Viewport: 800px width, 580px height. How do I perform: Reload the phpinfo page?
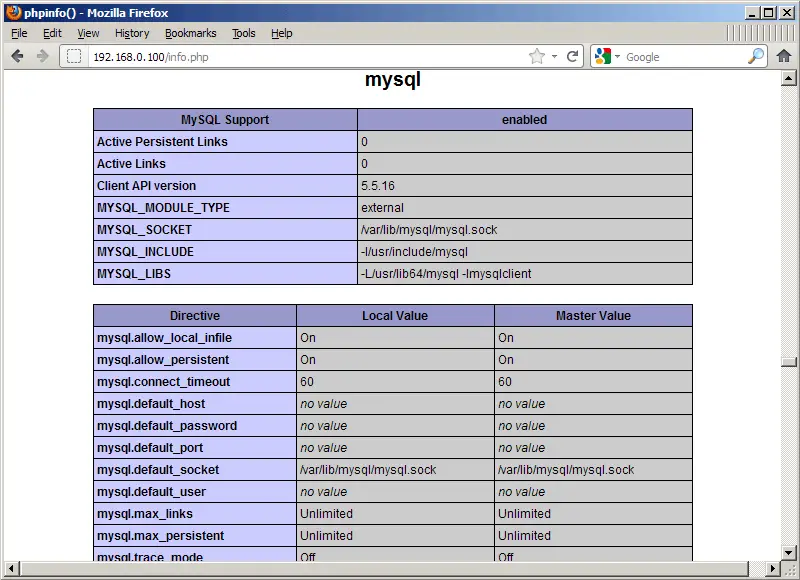(x=573, y=57)
